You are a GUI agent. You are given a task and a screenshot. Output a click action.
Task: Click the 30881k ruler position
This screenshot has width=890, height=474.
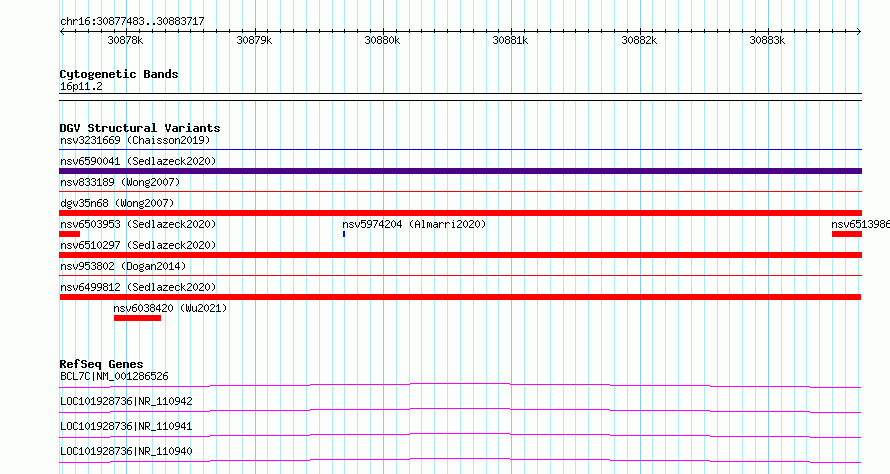510,40
